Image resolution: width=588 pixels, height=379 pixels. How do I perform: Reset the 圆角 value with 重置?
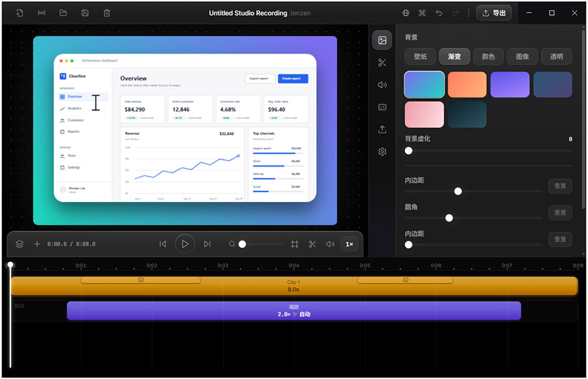tap(561, 213)
